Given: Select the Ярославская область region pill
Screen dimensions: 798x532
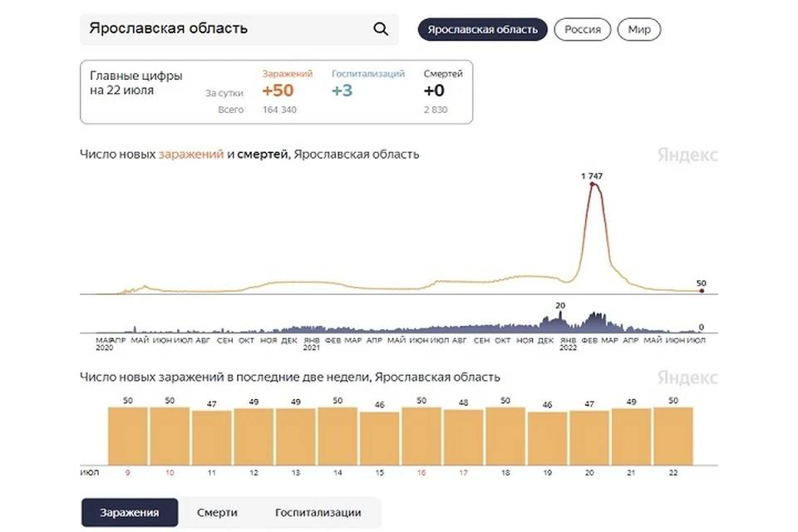Looking at the screenshot, I should pos(482,30).
